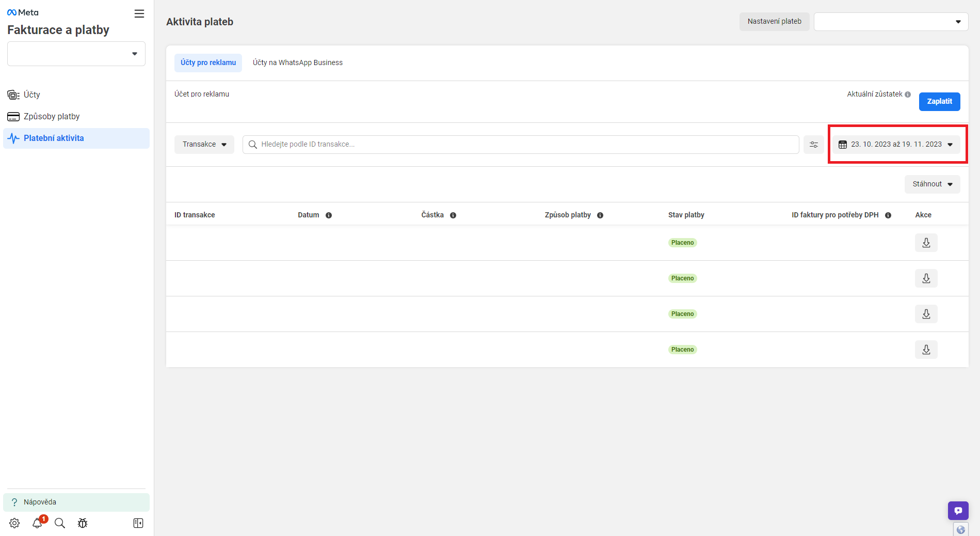Download the second transaction's invoice

coord(926,278)
